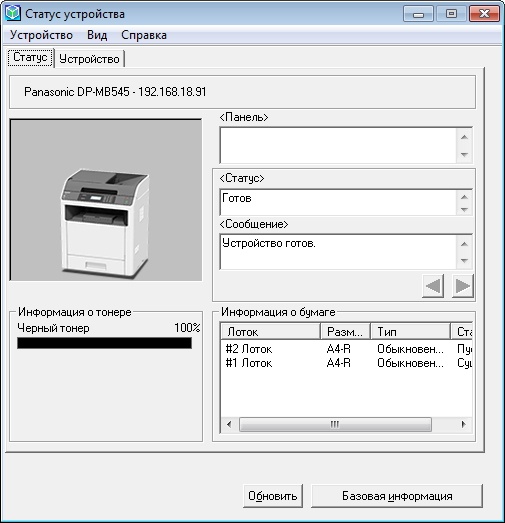Screen dimensions: 505x523
Task: Click down arrow of Панель text box
Action: (464, 154)
